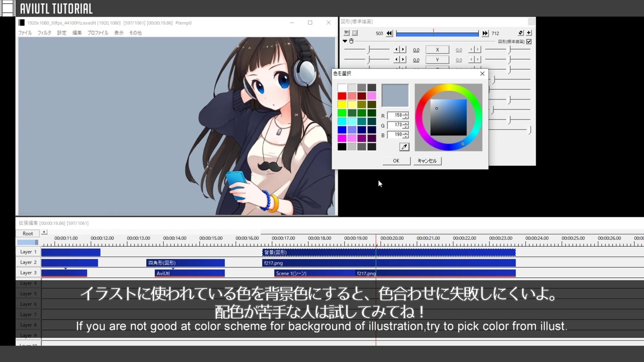Open the フィルタ menu
The width and height of the screenshot is (644, 362).
click(44, 33)
